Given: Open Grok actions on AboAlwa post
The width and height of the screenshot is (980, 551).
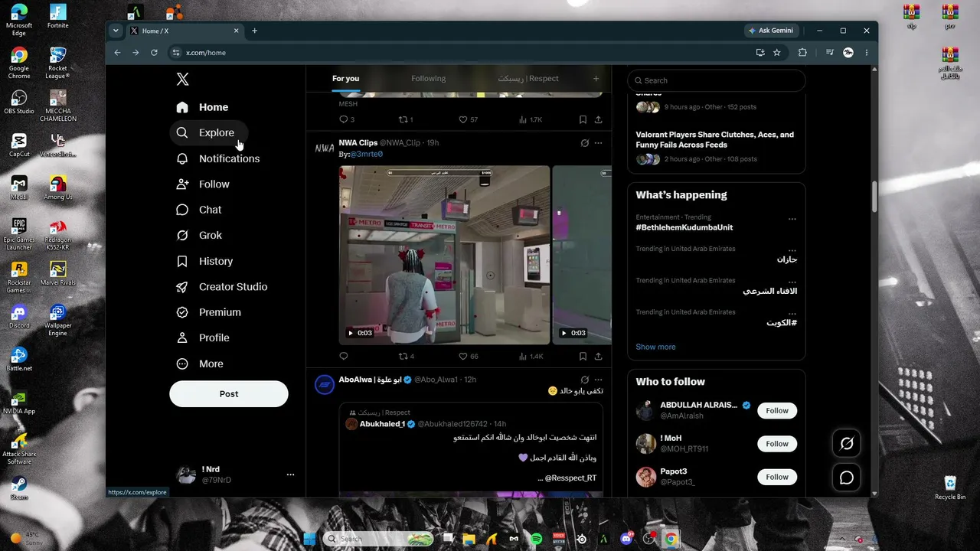Looking at the screenshot, I should [x=585, y=380].
